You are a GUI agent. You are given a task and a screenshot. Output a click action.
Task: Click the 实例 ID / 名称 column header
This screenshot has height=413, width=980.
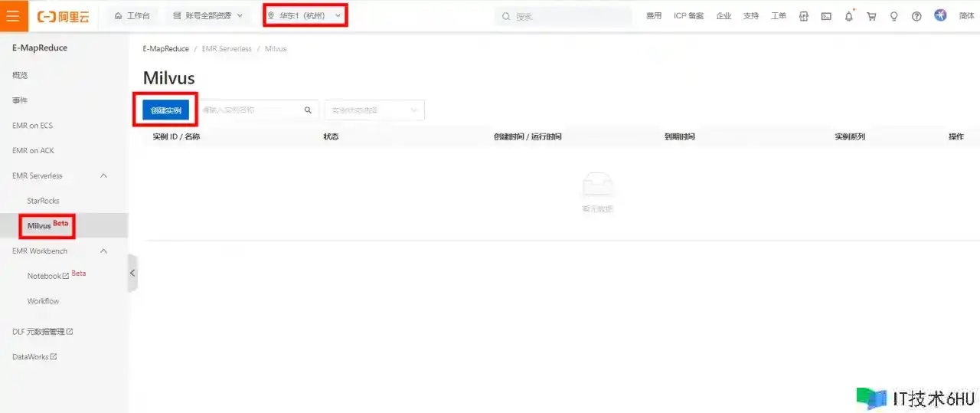[x=176, y=136]
